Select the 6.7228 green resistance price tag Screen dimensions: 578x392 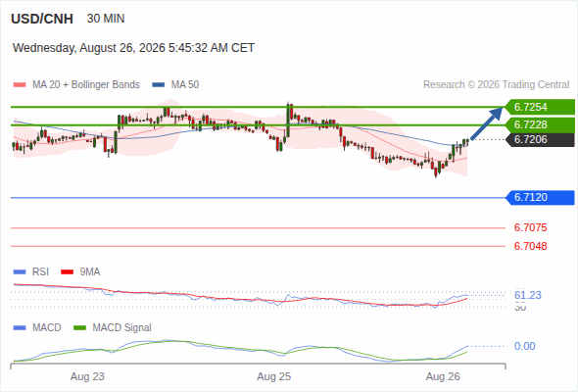pos(540,125)
